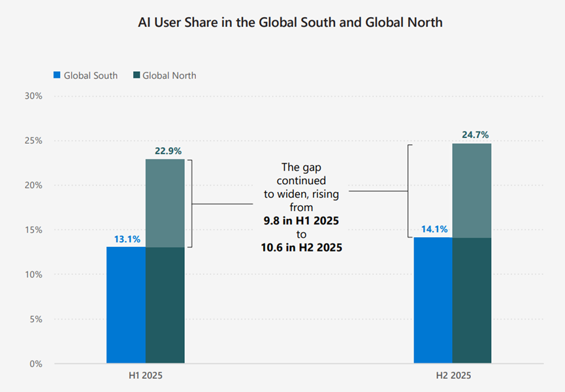Select the H2 2025 x-axis label
This screenshot has height=392, width=565.
click(x=453, y=376)
